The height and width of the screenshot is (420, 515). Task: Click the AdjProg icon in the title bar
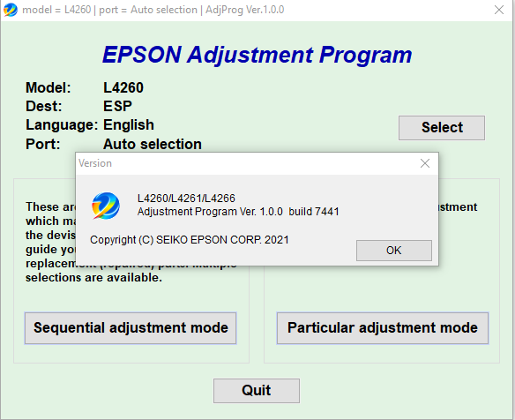point(11,10)
